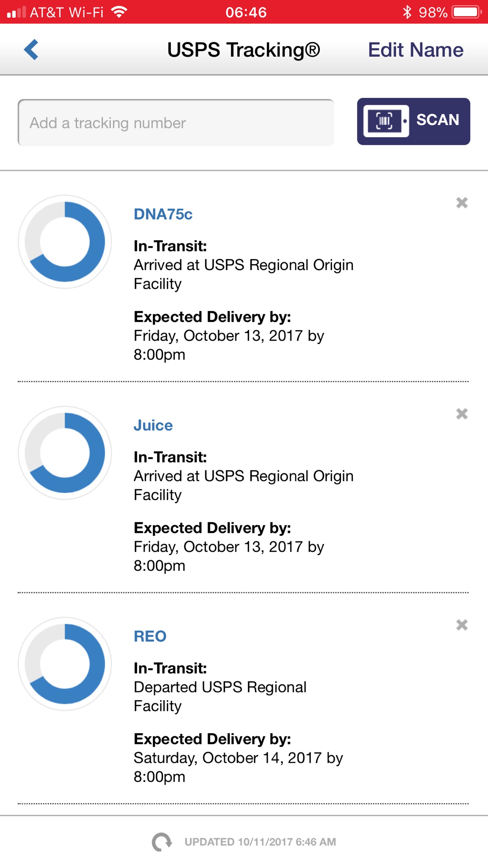Tap the battery indicator icon
Screen dimensions: 488x868
[466, 12]
